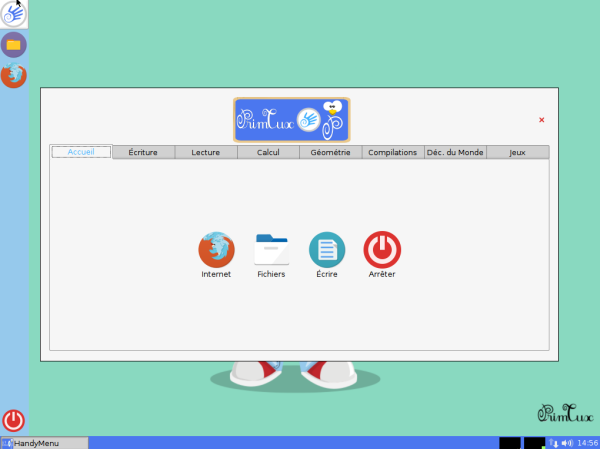Viewport: 600px width, 449px height.
Task: Open the Fichiers file manager icon
Action: [271, 250]
